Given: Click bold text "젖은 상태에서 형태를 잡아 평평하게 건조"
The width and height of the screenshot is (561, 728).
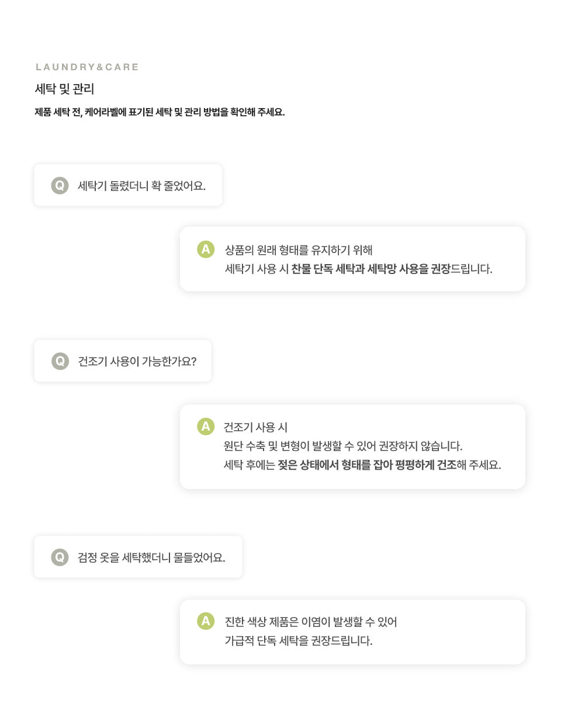Looking at the screenshot, I should pyautogui.click(x=367, y=465).
